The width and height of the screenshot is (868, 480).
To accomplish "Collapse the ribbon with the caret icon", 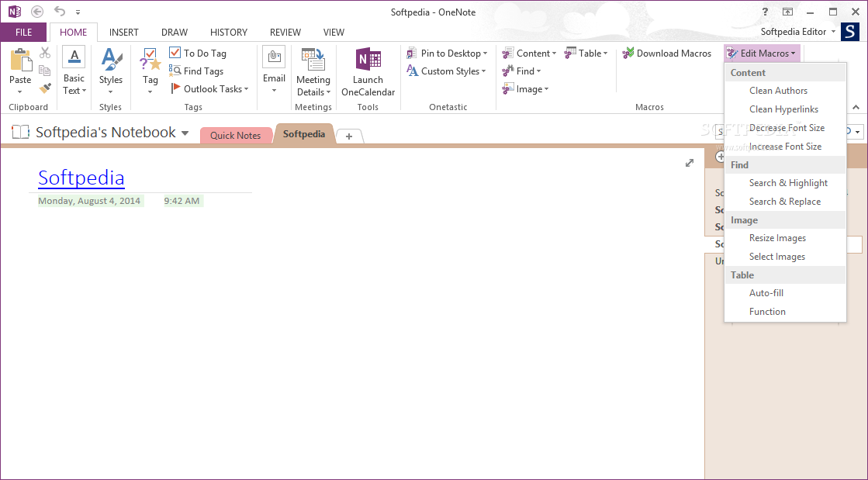I will pos(856,107).
